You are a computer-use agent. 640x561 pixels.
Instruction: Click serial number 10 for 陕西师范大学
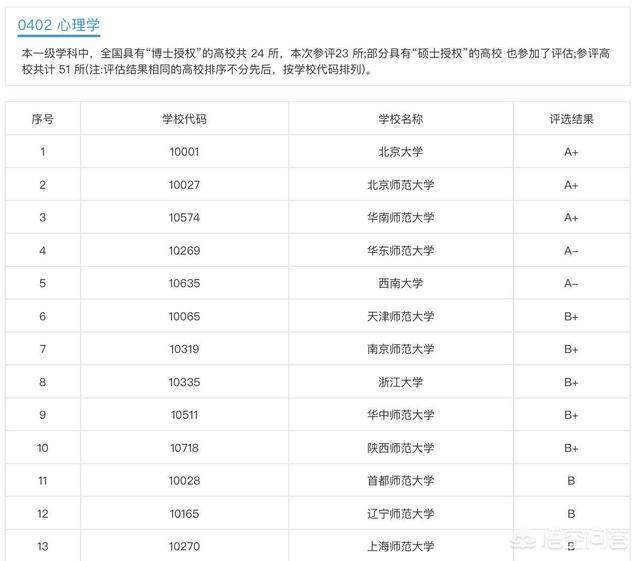42,448
